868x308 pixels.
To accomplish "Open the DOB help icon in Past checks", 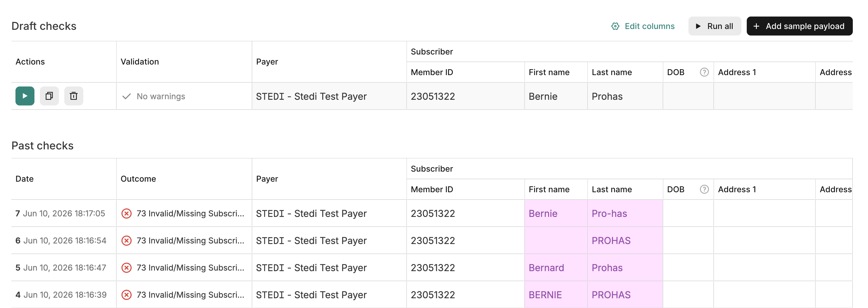I will coord(704,190).
